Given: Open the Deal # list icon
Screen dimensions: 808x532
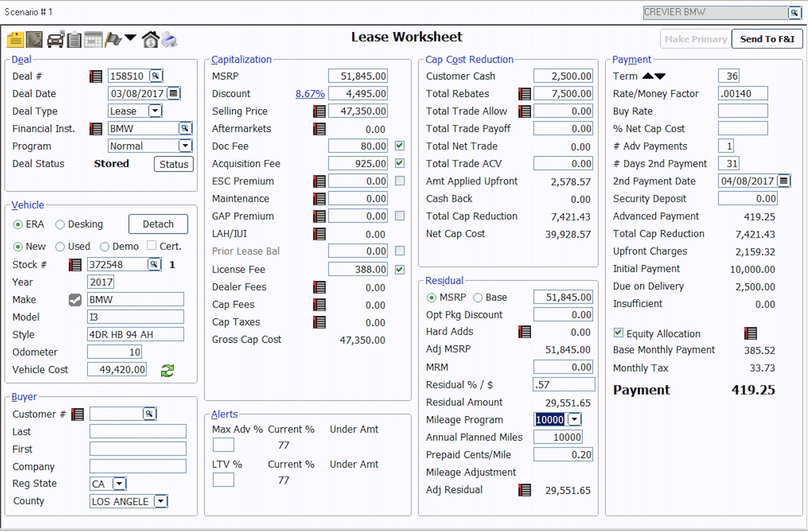Looking at the screenshot, I should (x=96, y=76).
